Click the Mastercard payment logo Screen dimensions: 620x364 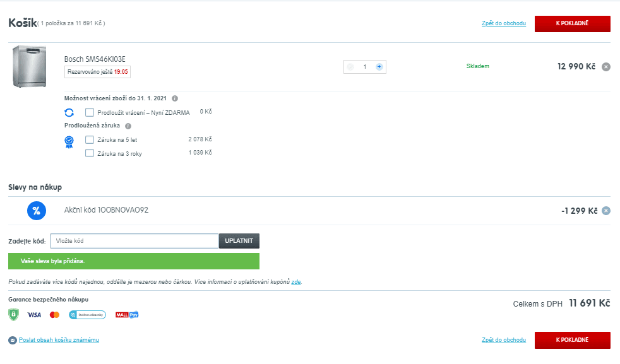[x=54, y=315]
